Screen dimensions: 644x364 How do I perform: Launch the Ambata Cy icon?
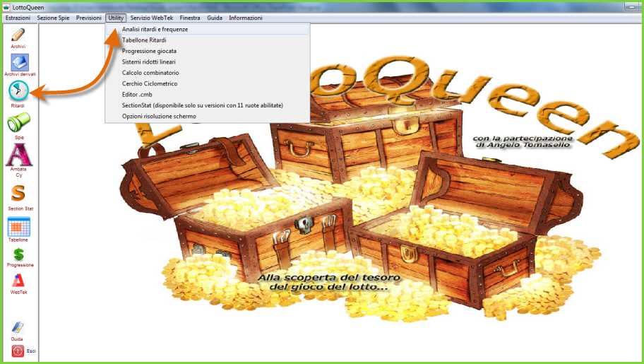tap(19, 154)
